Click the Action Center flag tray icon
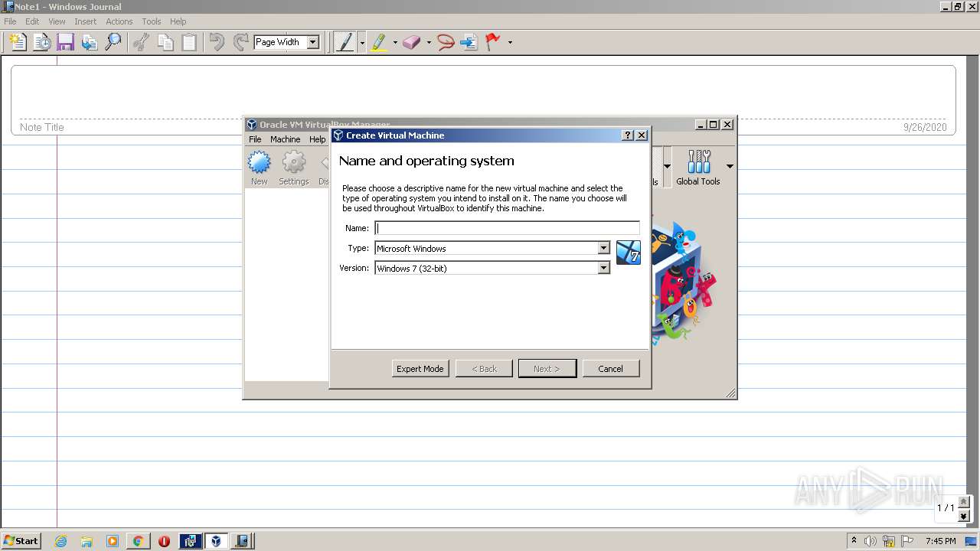 [907, 541]
